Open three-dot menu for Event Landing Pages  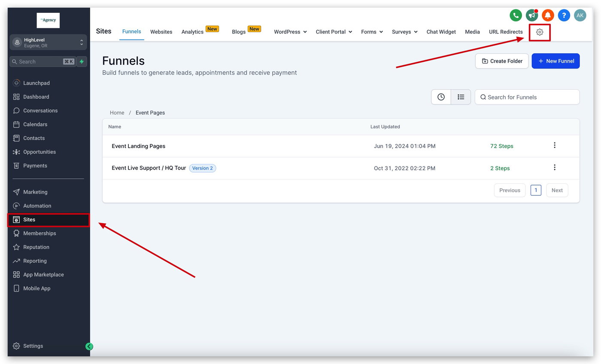click(x=555, y=146)
